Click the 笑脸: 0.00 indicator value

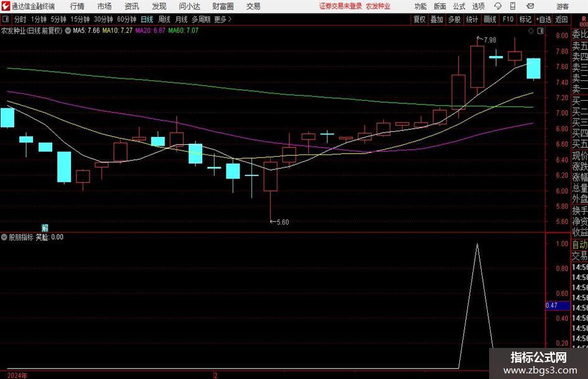pos(50,237)
